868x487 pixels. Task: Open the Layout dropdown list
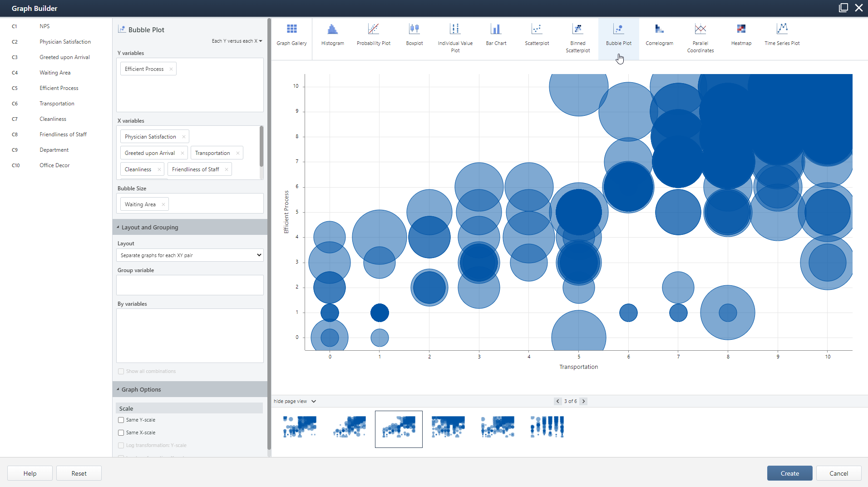click(x=190, y=255)
